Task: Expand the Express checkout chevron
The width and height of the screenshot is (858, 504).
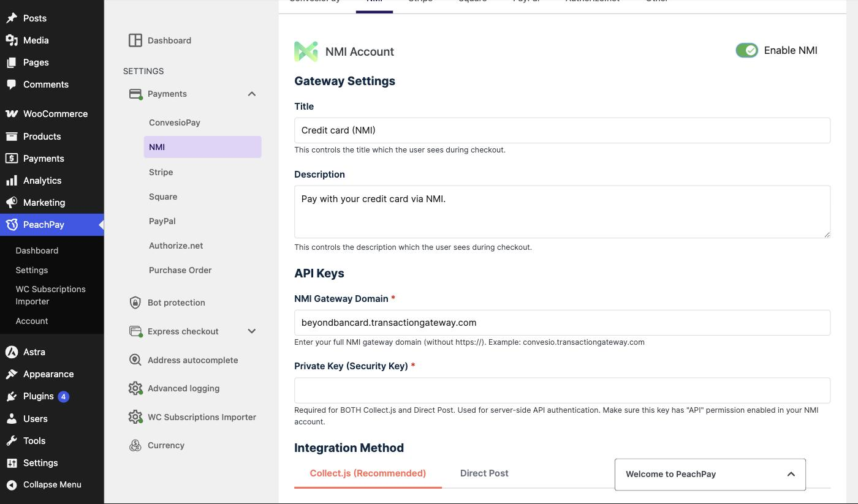Action: coord(252,331)
